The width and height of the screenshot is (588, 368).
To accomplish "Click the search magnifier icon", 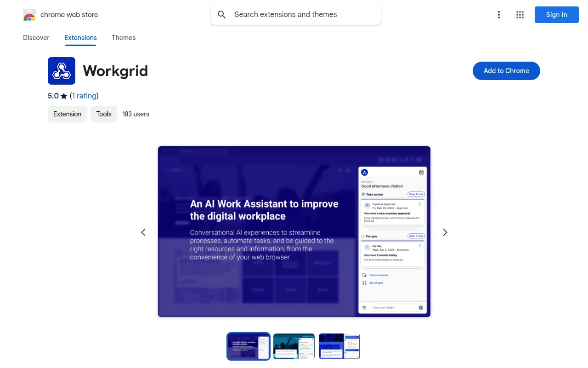I will 221,15.
